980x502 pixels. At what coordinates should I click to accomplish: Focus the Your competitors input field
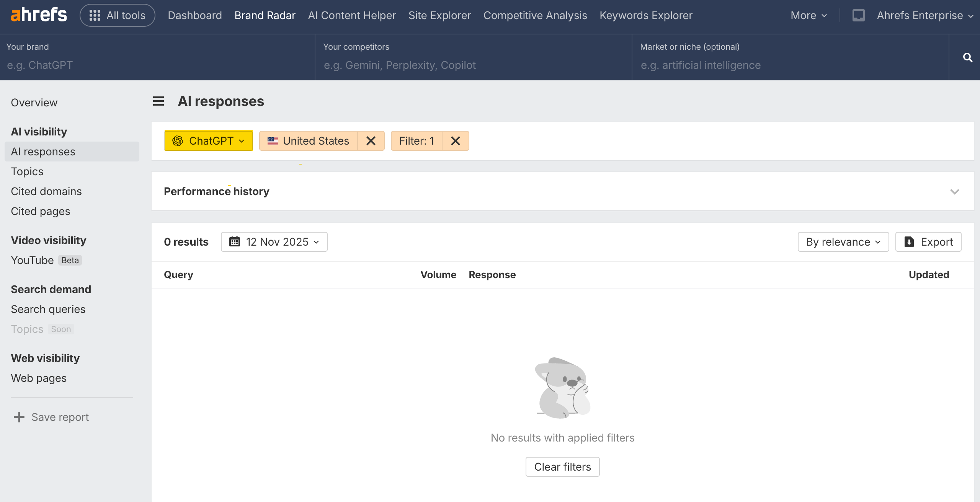473,65
